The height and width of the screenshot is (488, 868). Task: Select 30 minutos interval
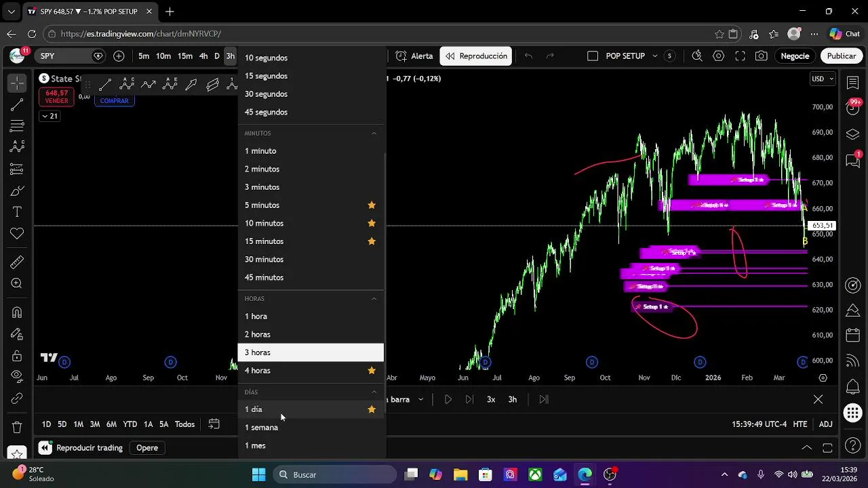[x=311, y=260]
